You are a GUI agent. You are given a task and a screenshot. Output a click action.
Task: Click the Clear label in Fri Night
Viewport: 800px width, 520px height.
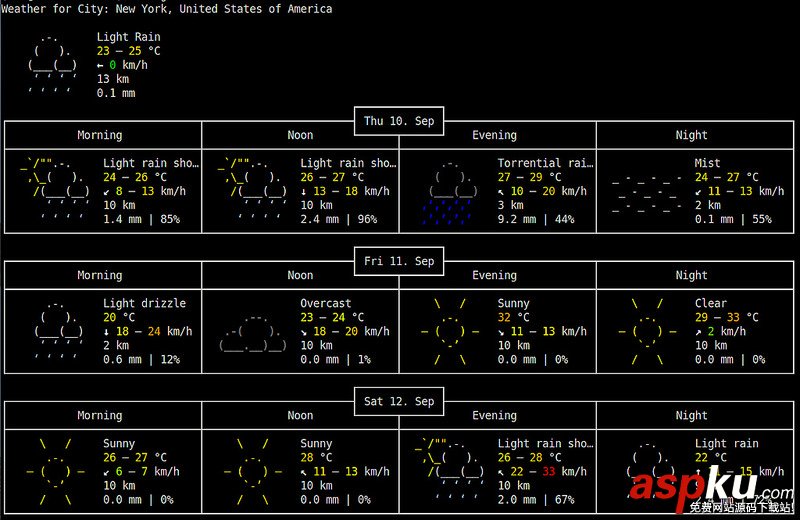click(710, 303)
